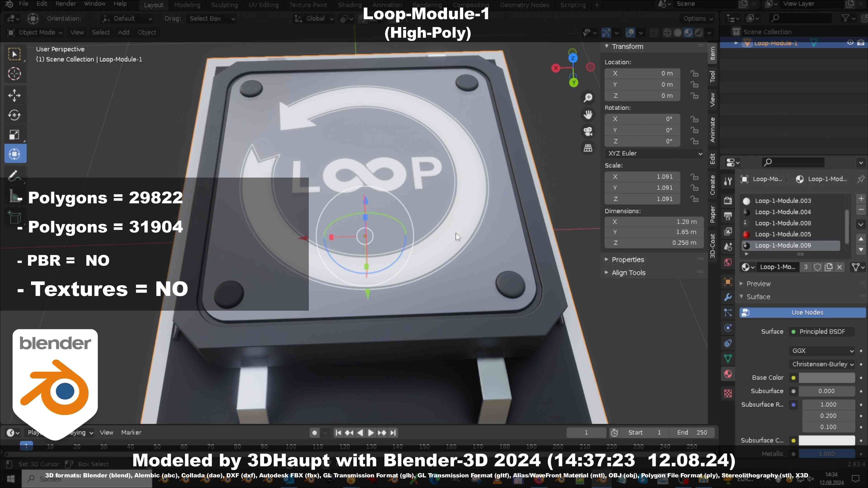The width and height of the screenshot is (868, 488).
Task: Select the Move tool
Action: point(14,96)
